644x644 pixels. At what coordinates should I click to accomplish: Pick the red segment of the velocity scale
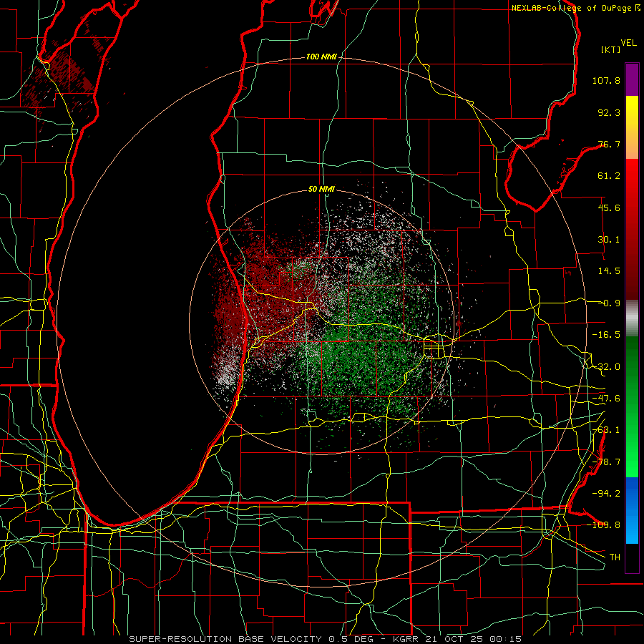(x=632, y=229)
